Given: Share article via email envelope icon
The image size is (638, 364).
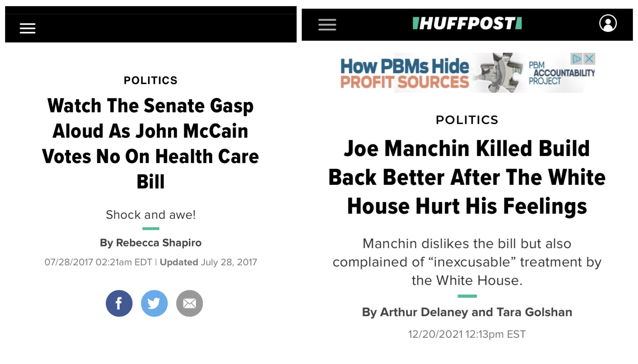Looking at the screenshot, I should pos(189,303).
